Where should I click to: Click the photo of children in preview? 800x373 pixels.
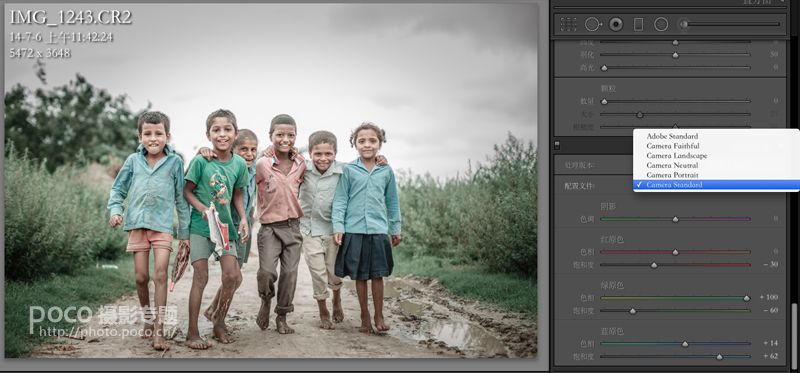click(271, 181)
